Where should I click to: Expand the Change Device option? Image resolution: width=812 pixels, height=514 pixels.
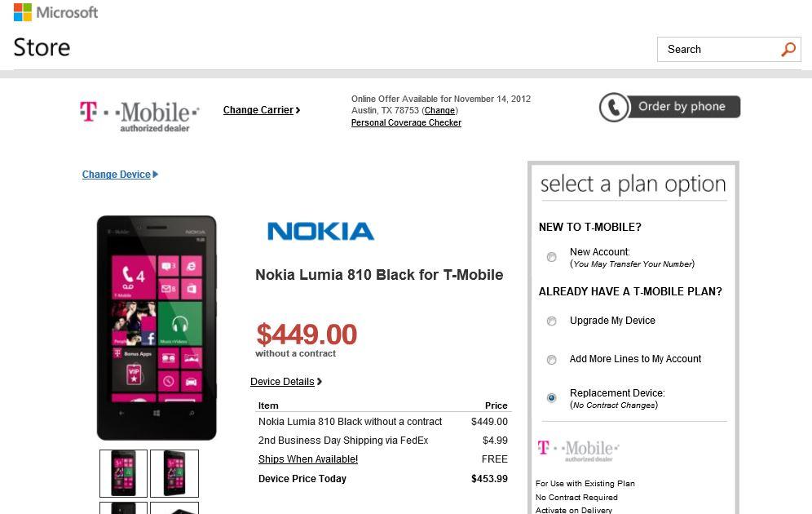(119, 175)
